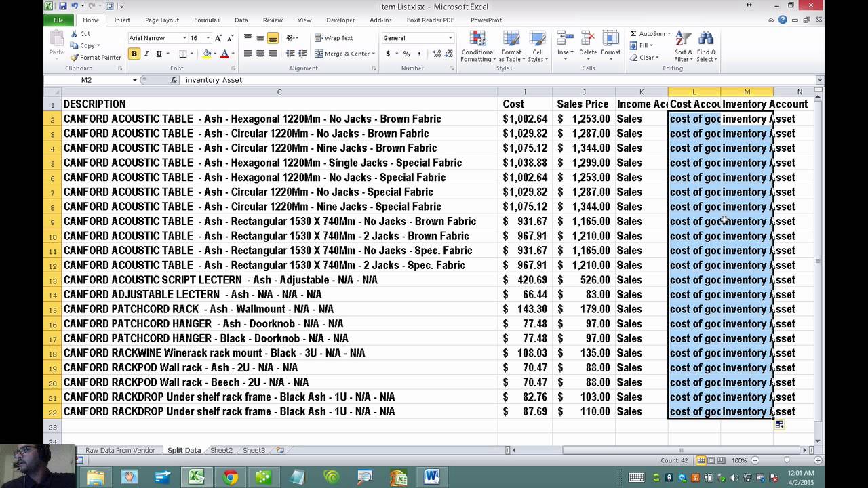Switch to the Insert ribbon tab
The width and height of the screenshot is (868, 488).
[122, 20]
